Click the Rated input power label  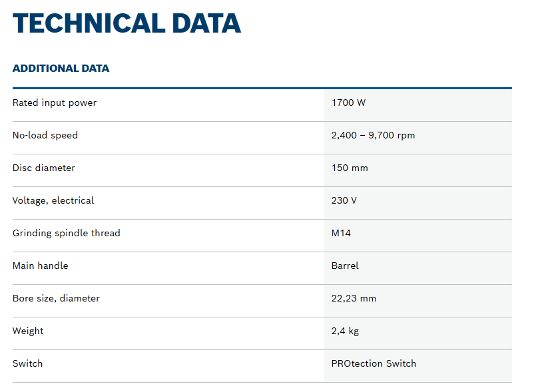coord(55,103)
